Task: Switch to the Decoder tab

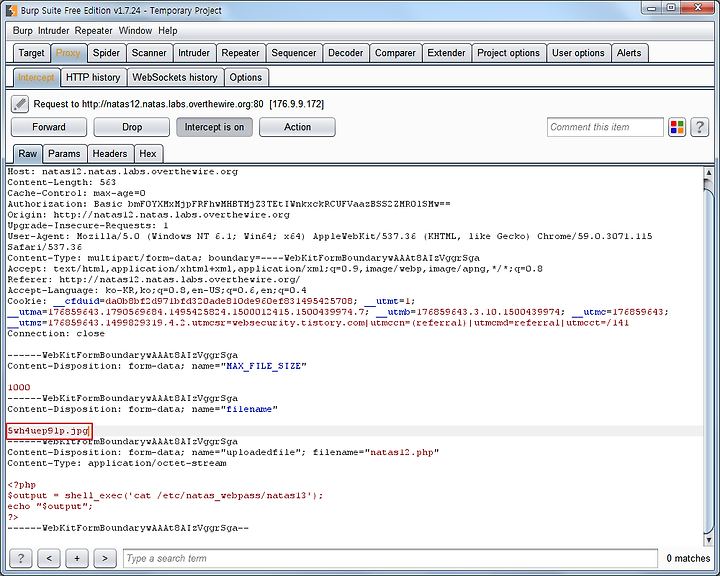Action: click(x=345, y=53)
